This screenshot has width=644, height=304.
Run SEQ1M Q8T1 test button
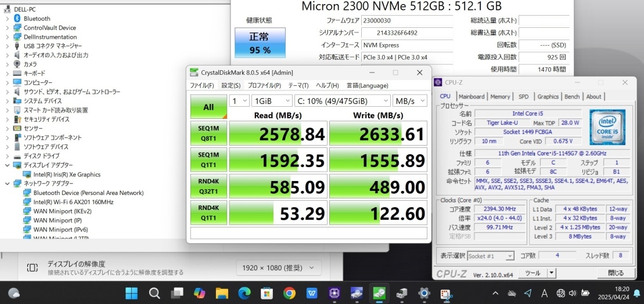point(208,133)
